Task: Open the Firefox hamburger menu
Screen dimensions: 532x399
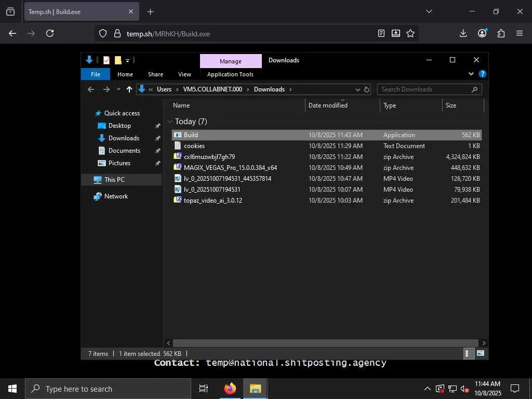Action: [520, 33]
